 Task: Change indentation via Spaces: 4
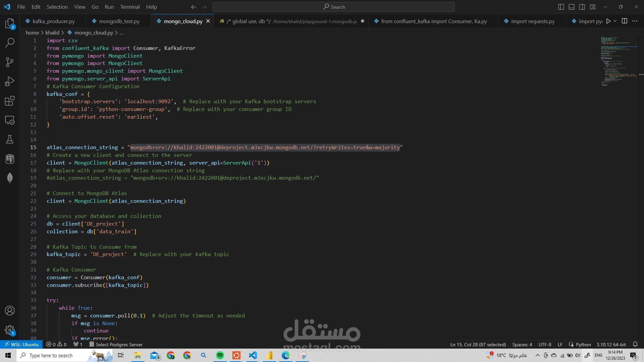click(522, 344)
